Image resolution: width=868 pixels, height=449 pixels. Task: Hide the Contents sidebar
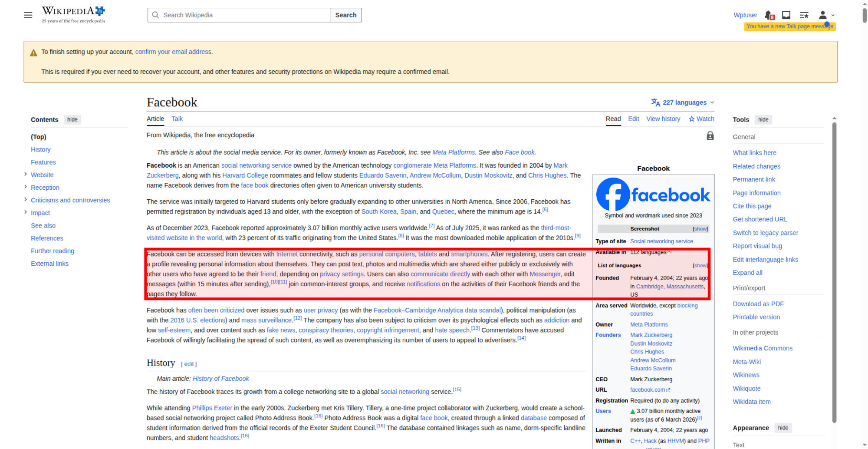click(x=72, y=120)
